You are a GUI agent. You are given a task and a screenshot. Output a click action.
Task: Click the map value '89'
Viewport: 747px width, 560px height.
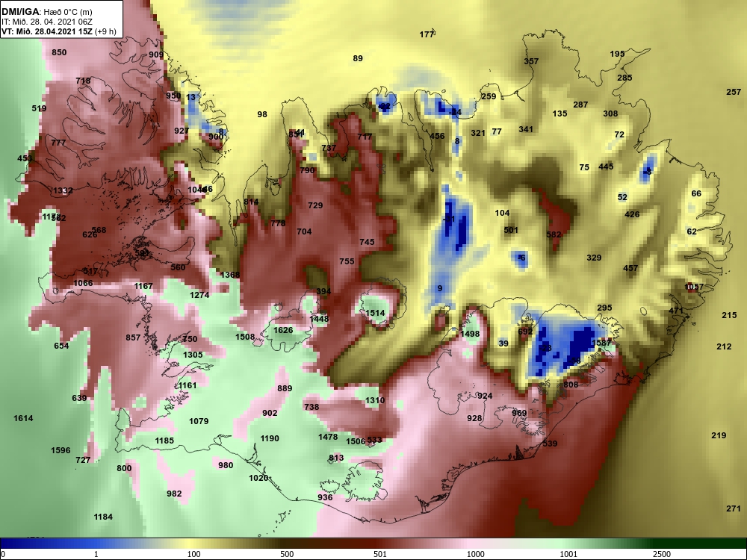coord(358,58)
